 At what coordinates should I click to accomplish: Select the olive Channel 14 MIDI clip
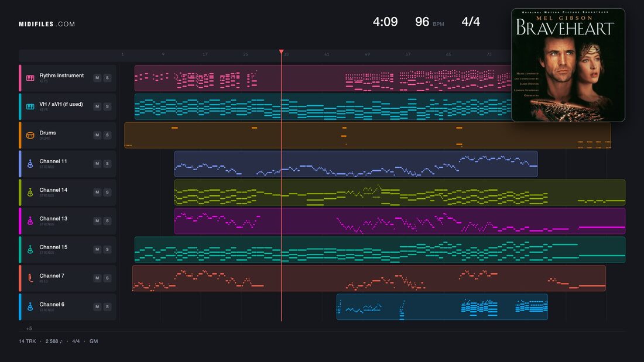click(x=400, y=192)
